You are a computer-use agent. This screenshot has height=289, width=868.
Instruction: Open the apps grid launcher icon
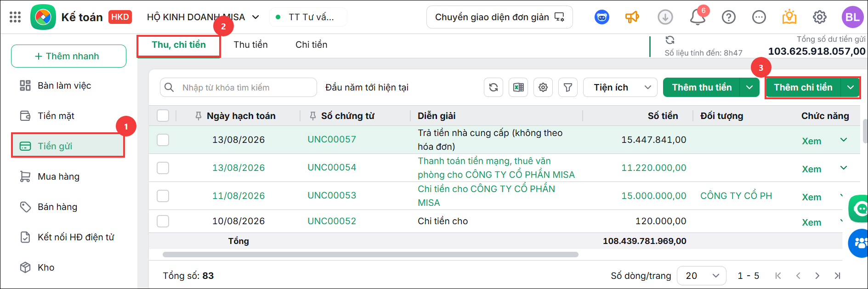[x=15, y=17]
